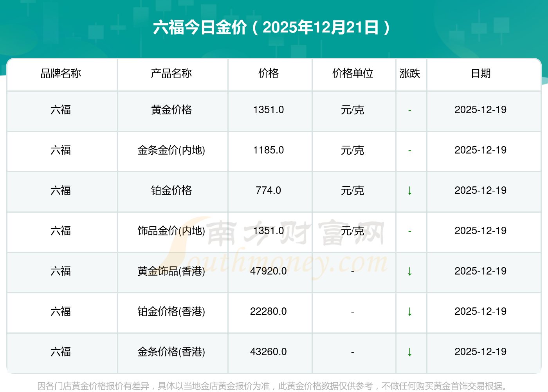Screen dimensions: 548x392
Task: Select the date 2025-12-19 in the 铂金价格(香港) row
Action: pyautogui.click(x=481, y=312)
